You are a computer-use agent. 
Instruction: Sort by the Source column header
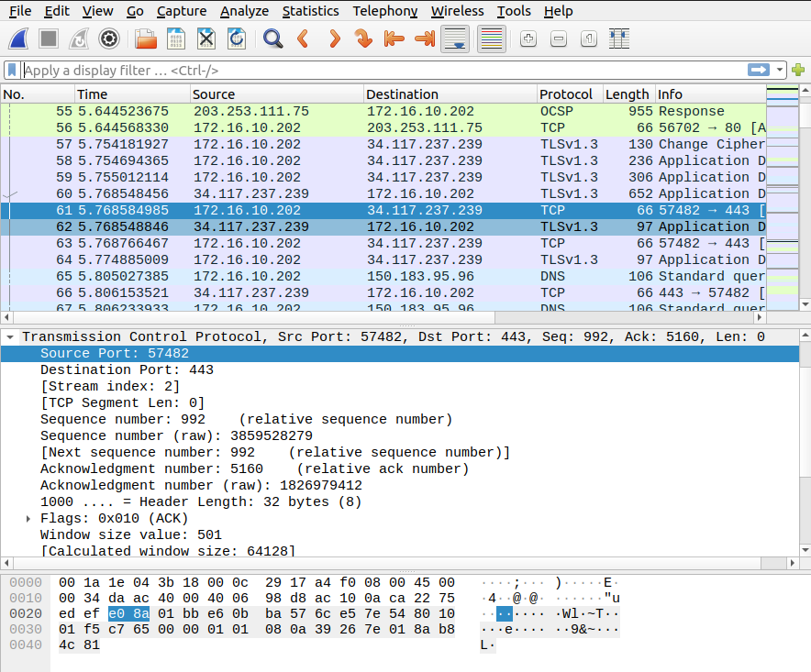277,94
